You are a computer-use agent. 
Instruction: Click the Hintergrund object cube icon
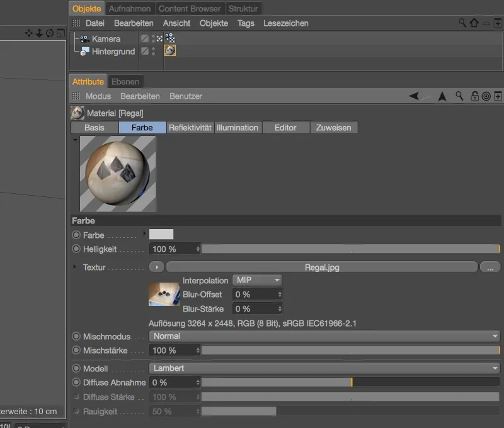(83, 53)
